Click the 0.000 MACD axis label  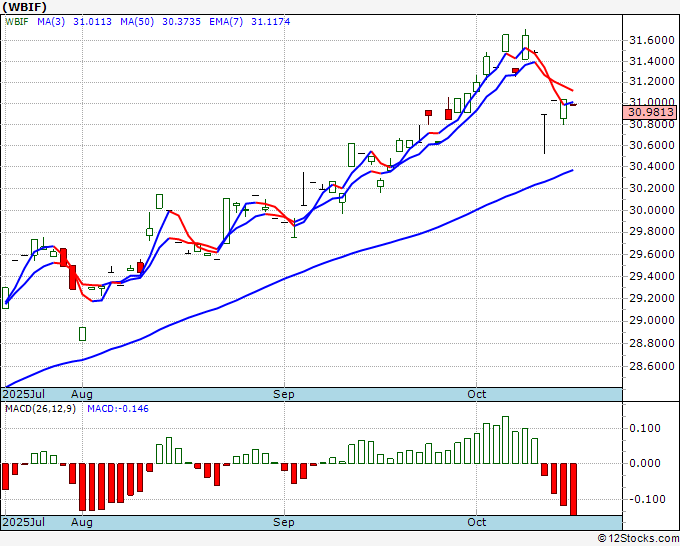[x=644, y=463]
